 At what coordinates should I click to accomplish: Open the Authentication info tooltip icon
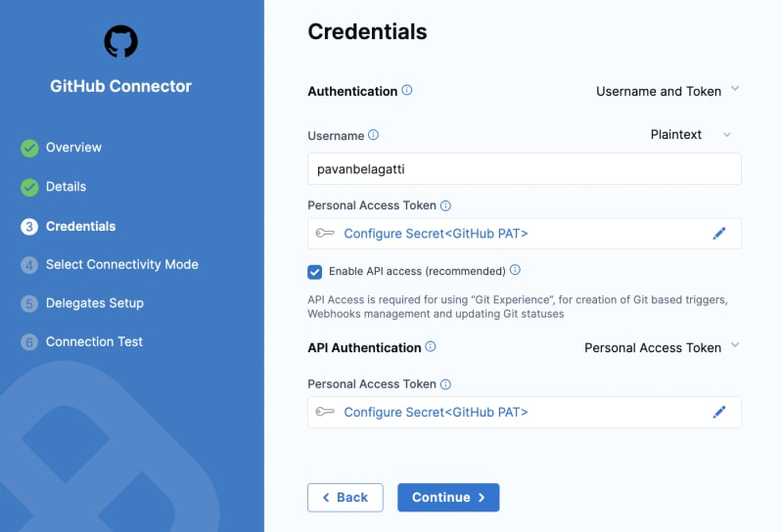407,90
